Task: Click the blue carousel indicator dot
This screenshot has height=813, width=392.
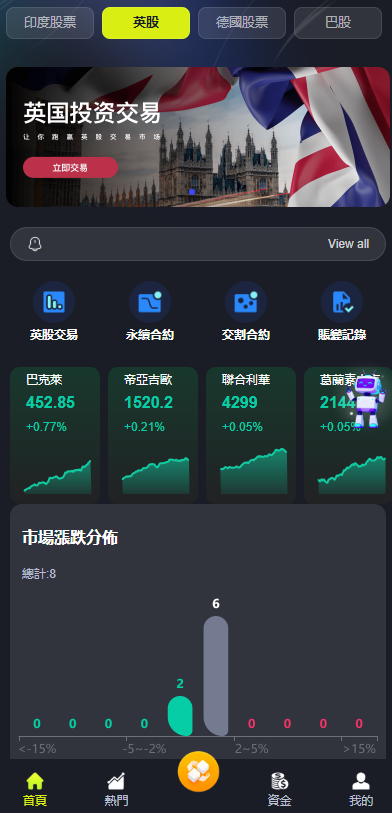Action: (x=192, y=192)
